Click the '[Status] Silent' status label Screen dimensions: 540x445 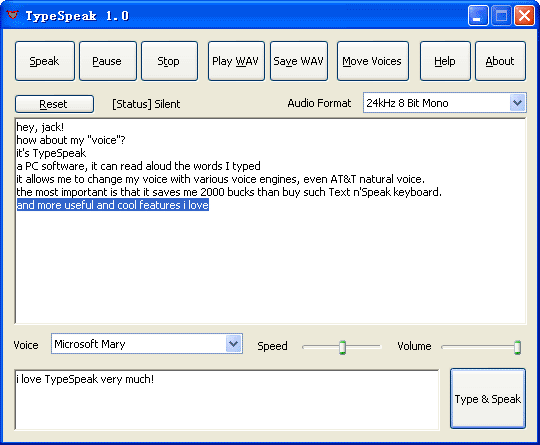146,104
